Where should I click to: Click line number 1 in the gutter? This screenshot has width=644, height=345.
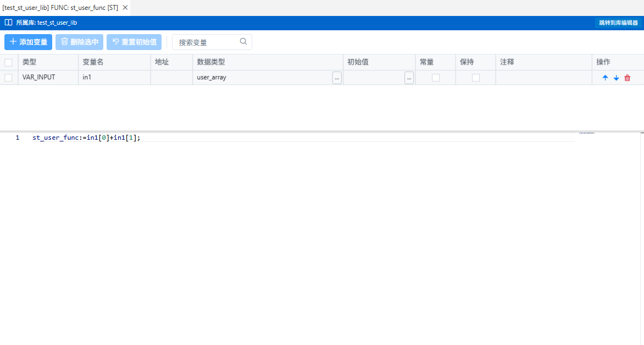[18, 138]
